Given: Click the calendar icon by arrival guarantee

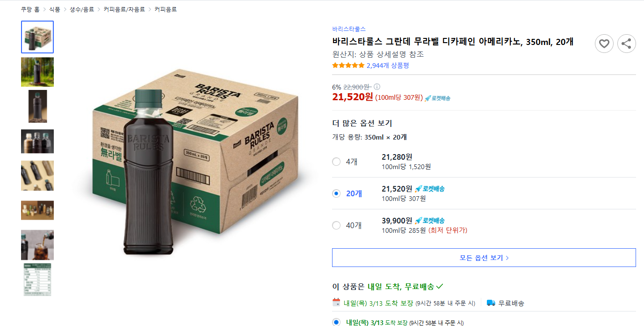Looking at the screenshot, I should pos(336,303).
